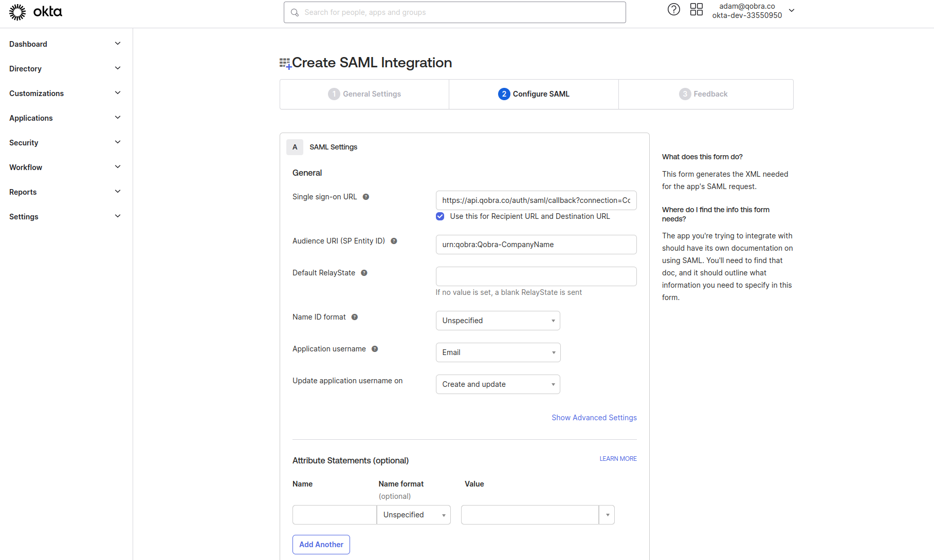Open Update application username on dropdown

tap(498, 384)
